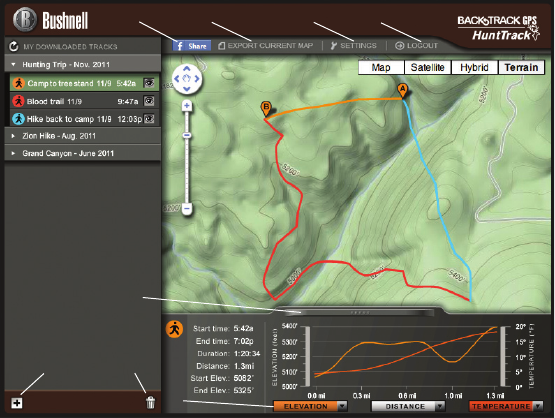
Task: Click map marker B
Action: tap(266, 109)
